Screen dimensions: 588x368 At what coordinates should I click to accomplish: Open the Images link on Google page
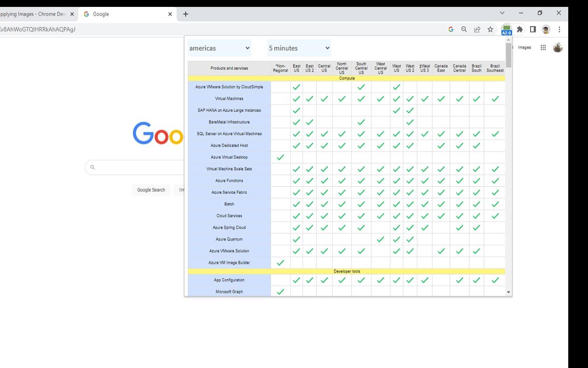(x=524, y=47)
